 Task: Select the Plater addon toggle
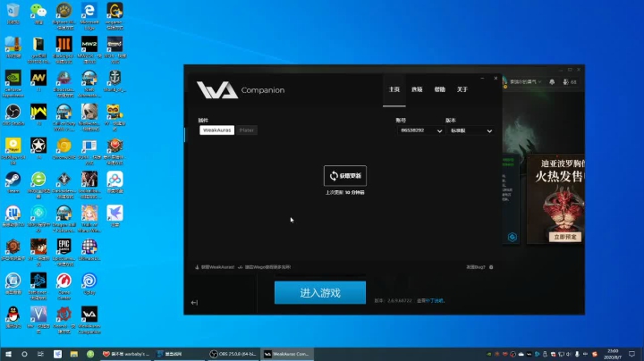[x=247, y=130]
